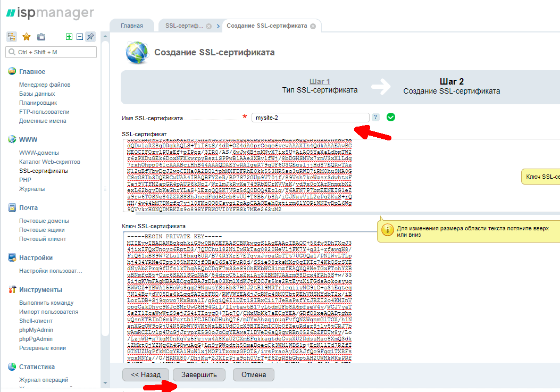Go back to Шаг 1 link

click(320, 81)
